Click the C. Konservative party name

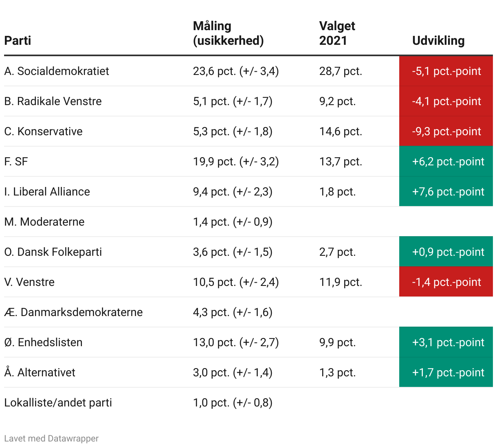tap(43, 132)
